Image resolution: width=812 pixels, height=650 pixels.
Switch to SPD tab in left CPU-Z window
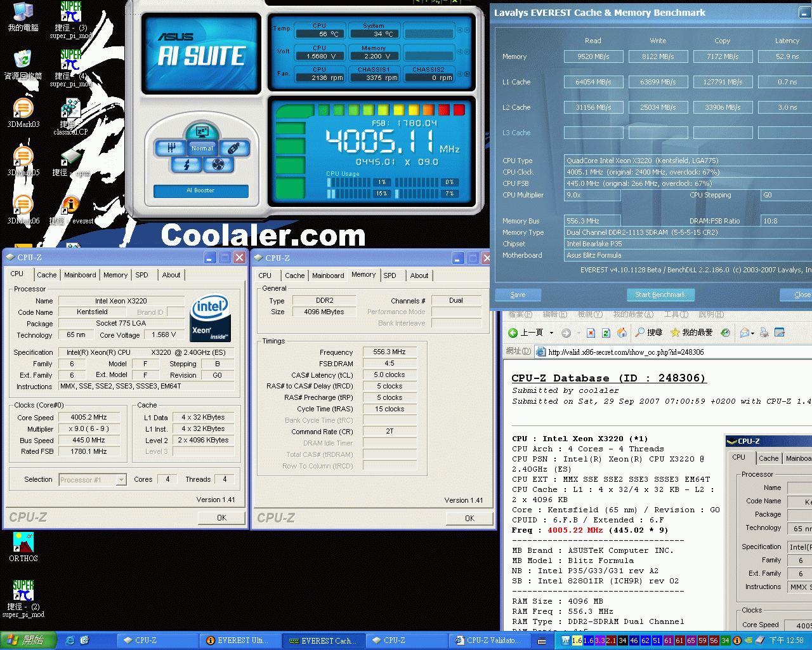tap(141, 275)
